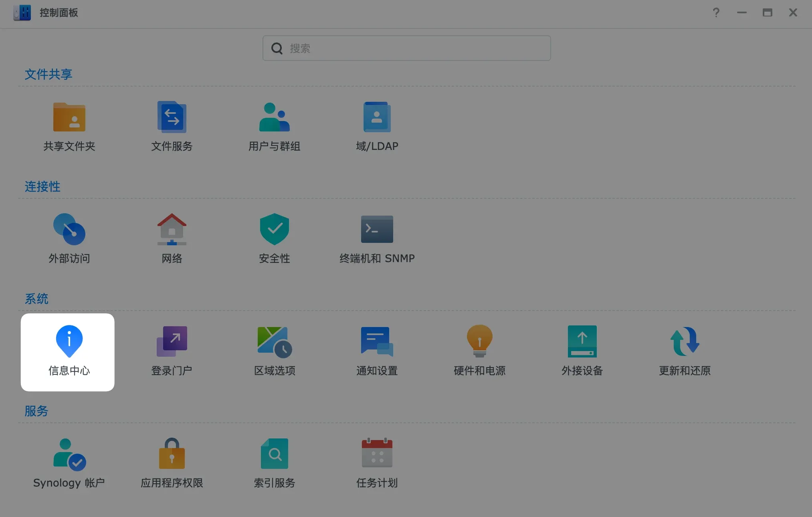Close the 控制面板 window
Screen dimensions: 812x517
(793, 13)
